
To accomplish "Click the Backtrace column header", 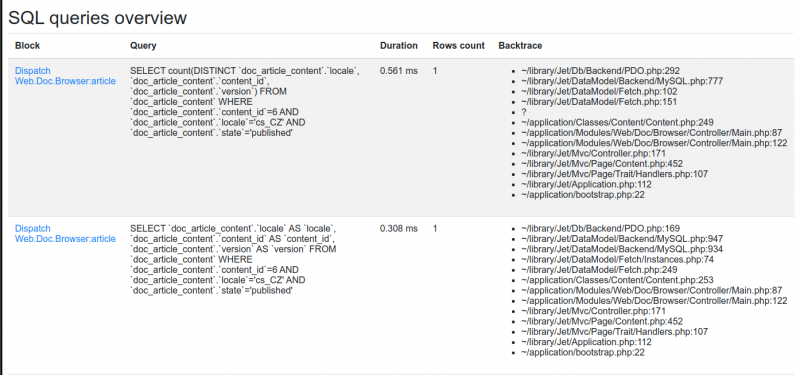I will click(520, 45).
